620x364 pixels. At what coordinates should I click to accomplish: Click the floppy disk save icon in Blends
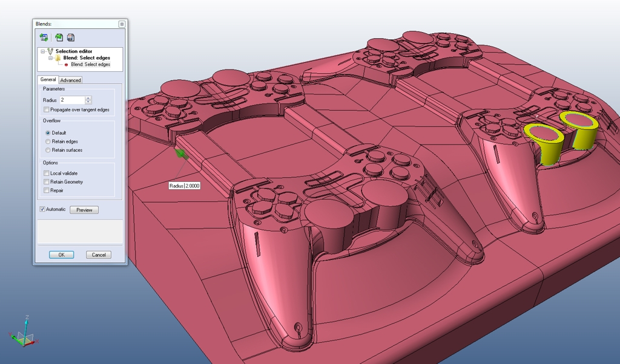click(71, 37)
